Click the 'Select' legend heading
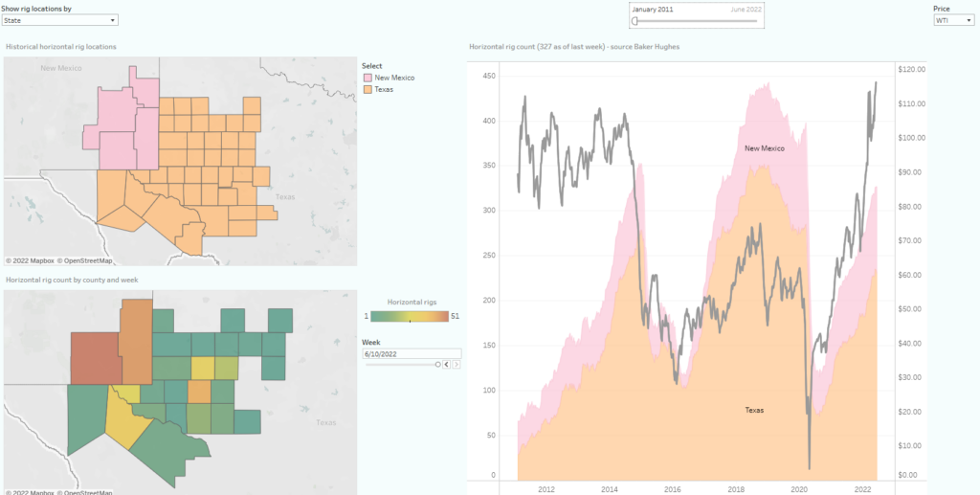980x495 pixels. tap(372, 66)
